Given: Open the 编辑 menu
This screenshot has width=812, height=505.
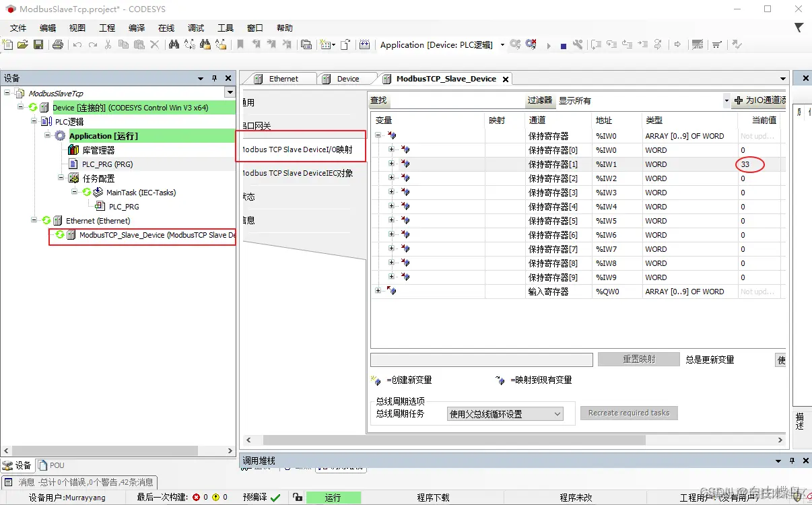Looking at the screenshot, I should click(48, 28).
